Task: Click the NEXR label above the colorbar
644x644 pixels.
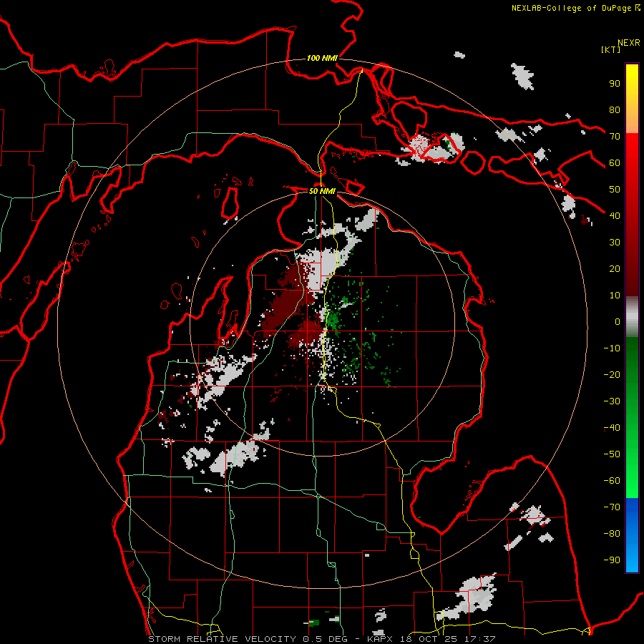Action: (629, 43)
